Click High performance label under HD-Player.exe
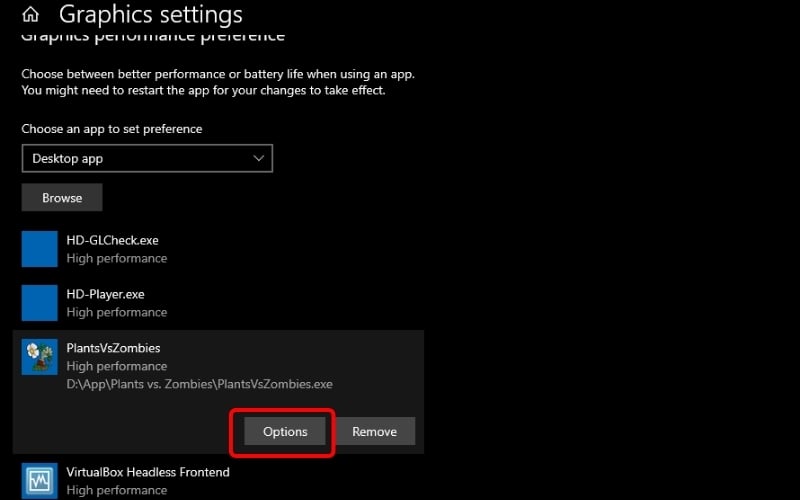This screenshot has height=500, width=800. [x=116, y=312]
